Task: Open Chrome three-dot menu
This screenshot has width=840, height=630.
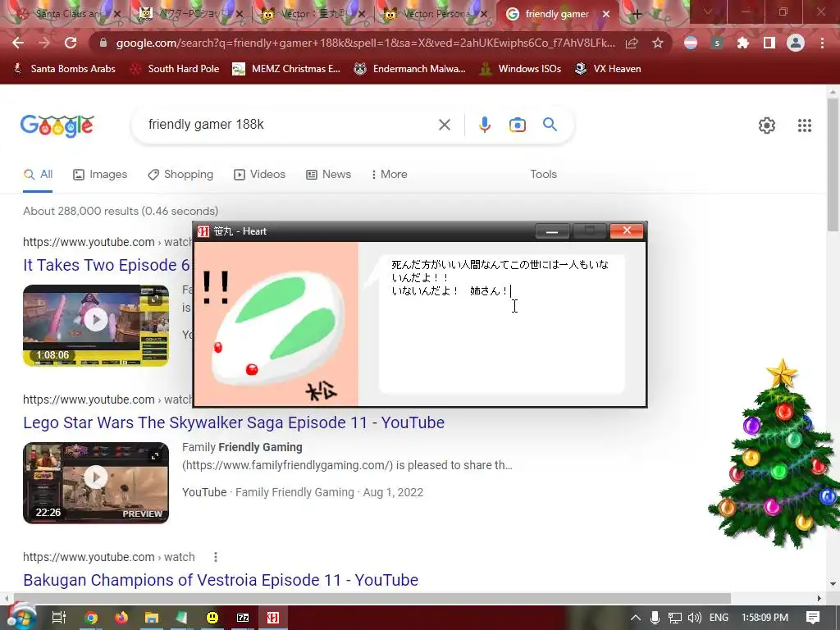Action: click(822, 43)
